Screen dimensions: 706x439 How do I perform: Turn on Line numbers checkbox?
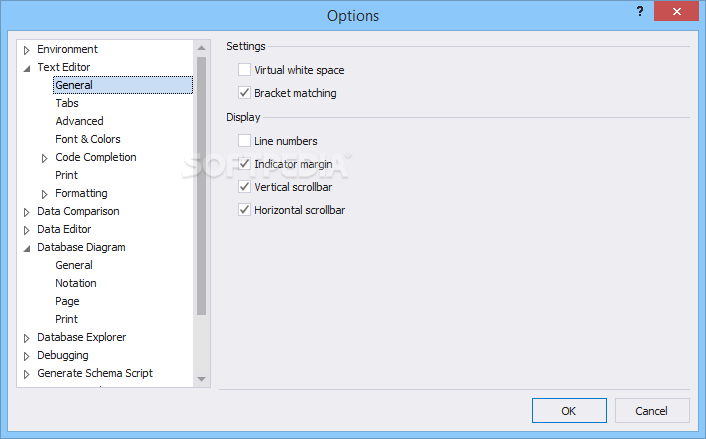(245, 141)
